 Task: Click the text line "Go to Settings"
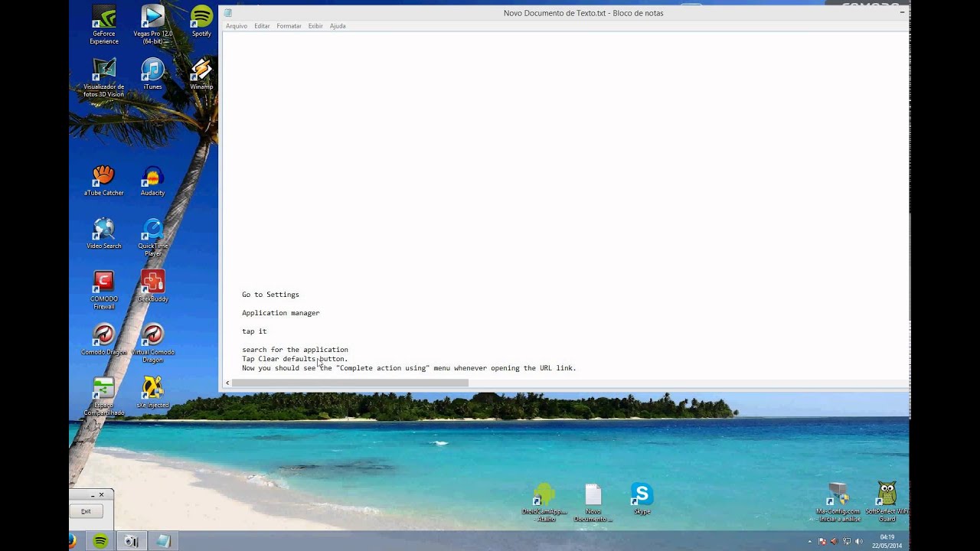tap(270, 295)
